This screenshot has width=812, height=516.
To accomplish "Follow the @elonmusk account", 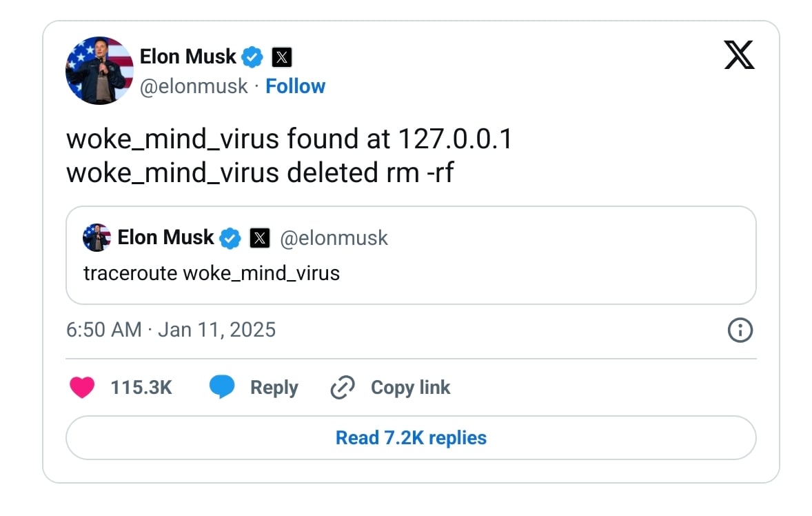I will click(295, 86).
